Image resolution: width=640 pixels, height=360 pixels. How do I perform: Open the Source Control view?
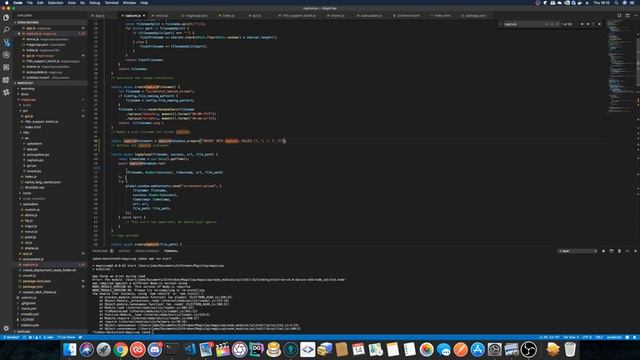(6, 42)
